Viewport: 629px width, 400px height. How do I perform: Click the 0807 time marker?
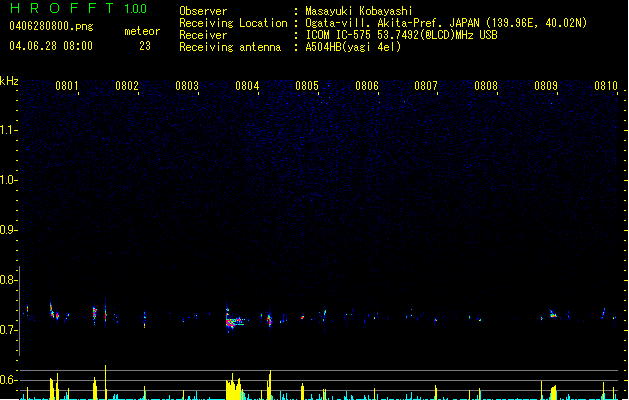[426, 86]
